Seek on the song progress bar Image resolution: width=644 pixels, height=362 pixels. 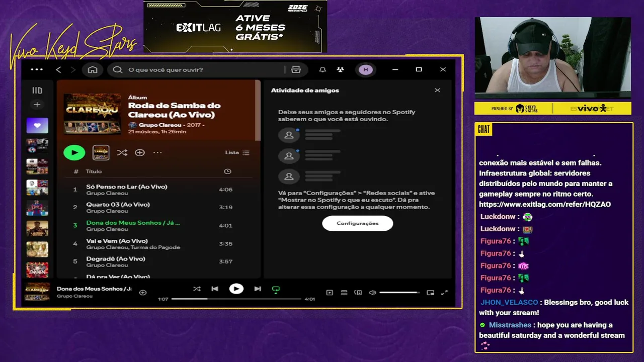tap(236, 299)
